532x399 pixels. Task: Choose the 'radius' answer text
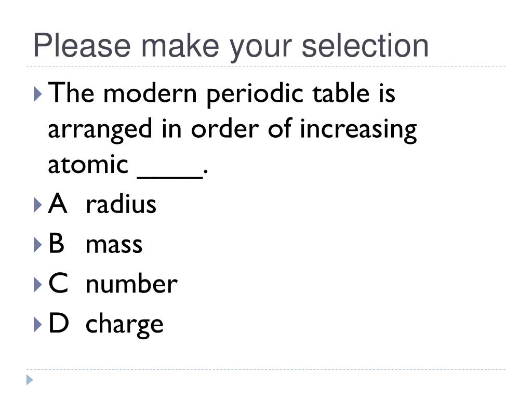(x=121, y=204)
